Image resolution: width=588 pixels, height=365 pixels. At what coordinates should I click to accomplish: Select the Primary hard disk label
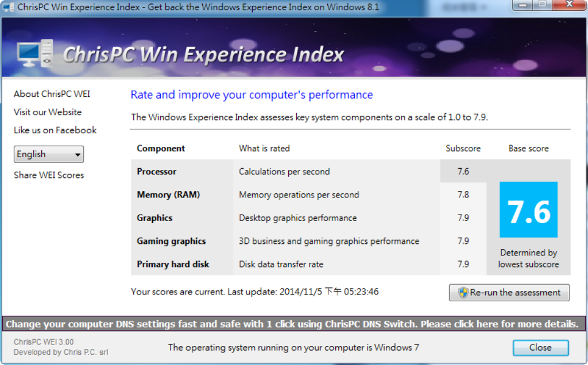click(173, 264)
